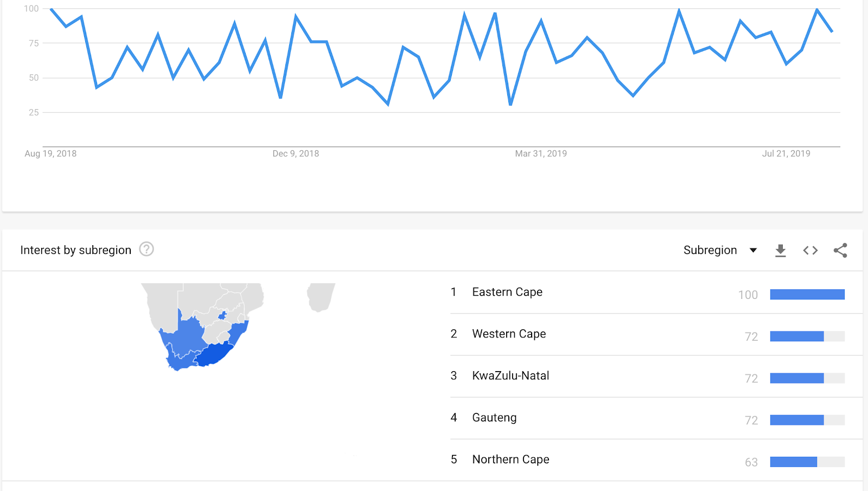The width and height of the screenshot is (868, 491).
Task: Click the share network icon on the subregion panel
Action: [840, 250]
